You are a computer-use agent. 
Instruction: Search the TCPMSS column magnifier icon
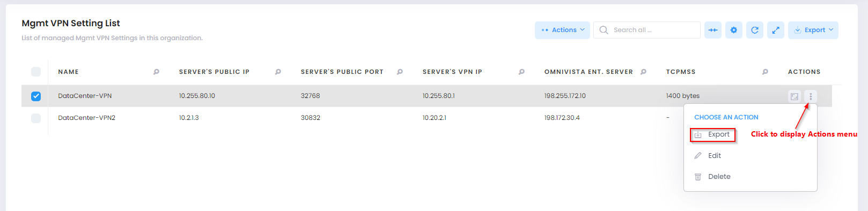click(x=765, y=72)
